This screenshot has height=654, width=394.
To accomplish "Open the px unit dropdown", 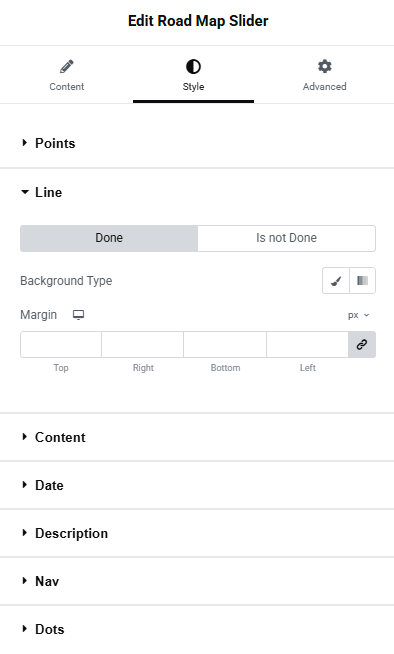I will [359, 315].
